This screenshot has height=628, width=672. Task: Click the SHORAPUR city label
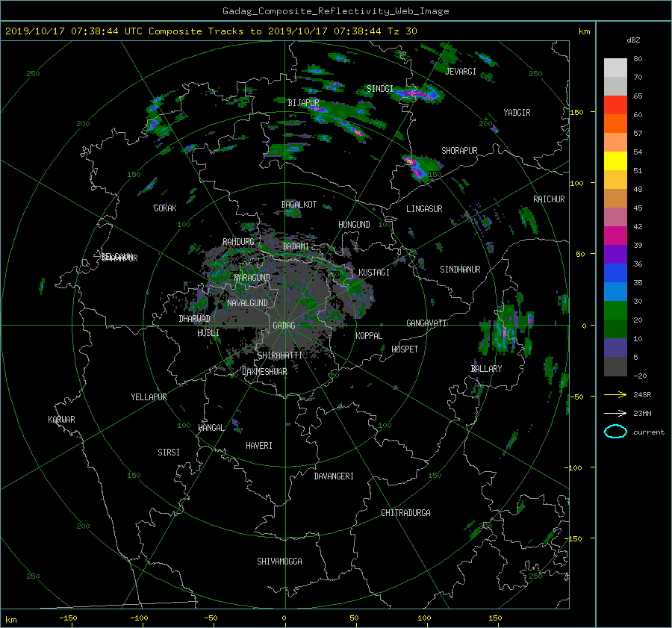point(459,151)
